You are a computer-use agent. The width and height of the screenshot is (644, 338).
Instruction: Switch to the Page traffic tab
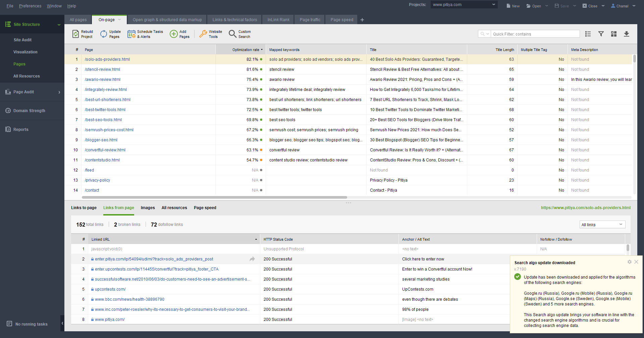[x=310, y=20]
